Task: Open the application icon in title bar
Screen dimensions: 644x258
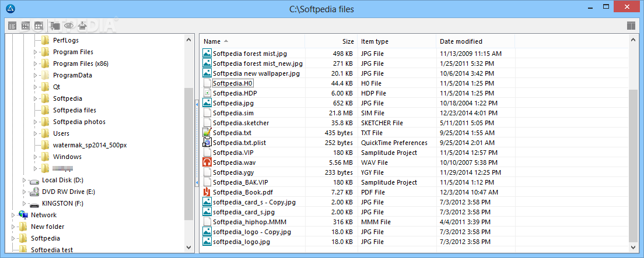Action: pyautogui.click(x=11, y=9)
